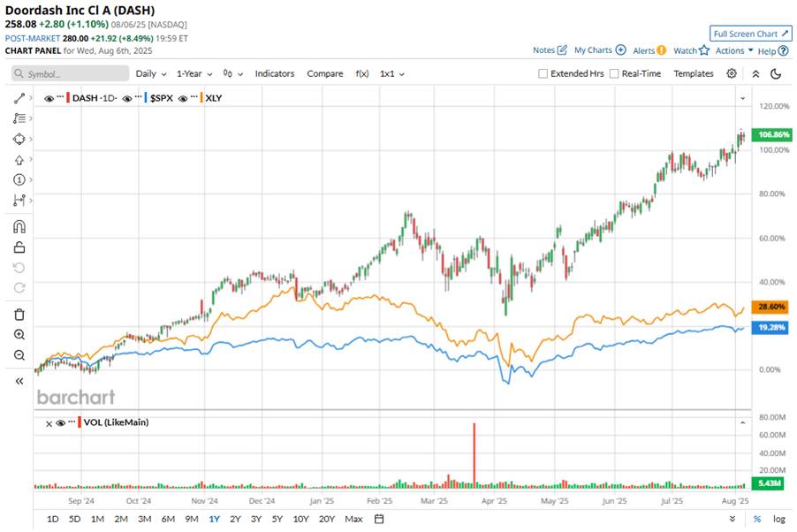Select the numbered annotation tool
This screenshot has height=532, width=797.
(x=19, y=179)
